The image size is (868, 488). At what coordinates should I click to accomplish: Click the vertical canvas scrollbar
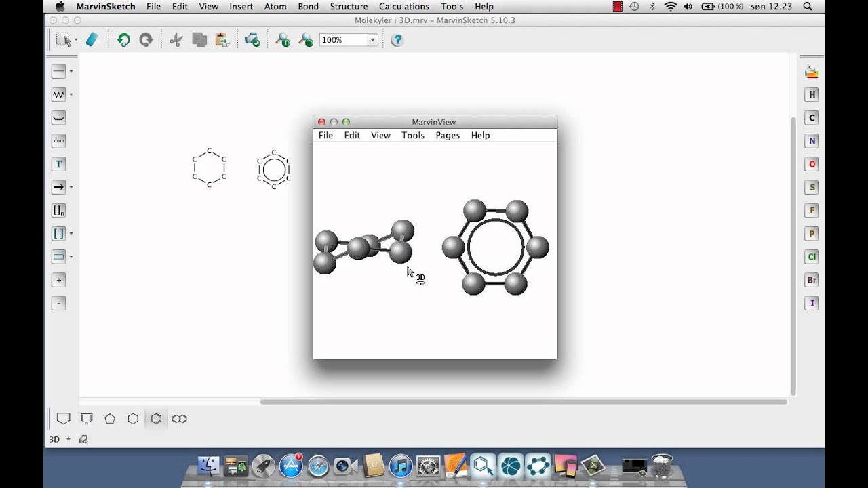pos(793,256)
